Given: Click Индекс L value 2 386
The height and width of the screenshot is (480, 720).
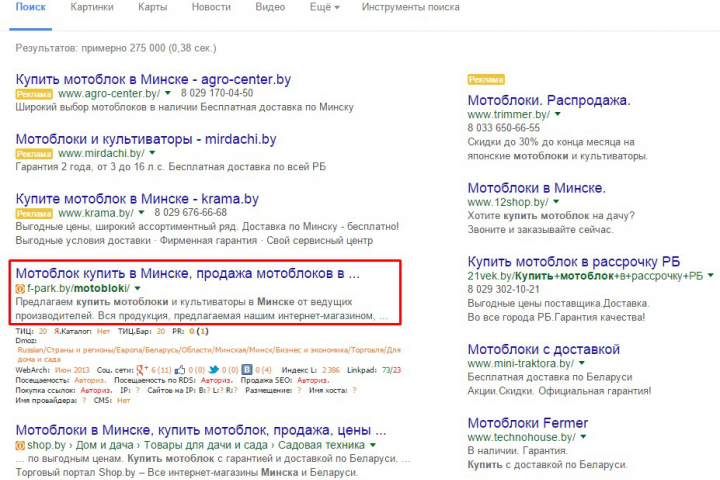Looking at the screenshot, I should pyautogui.click(x=331, y=370).
